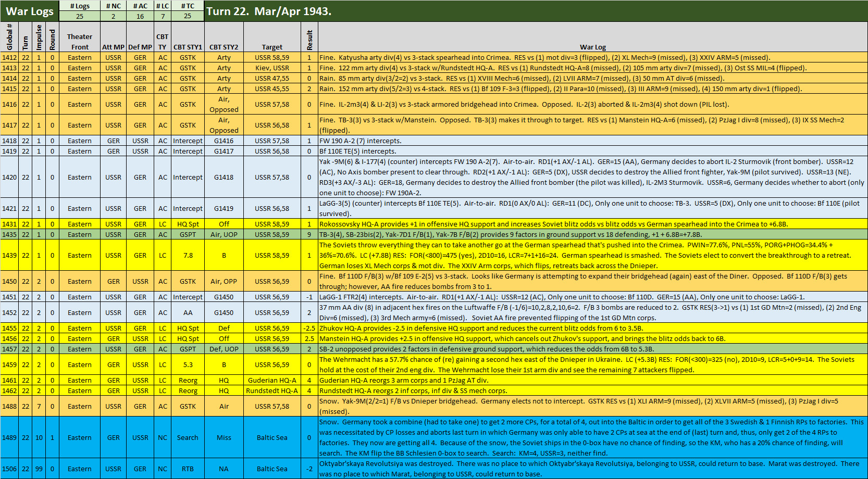868x479 pixels.
Task: Select the # AC value of 16
Action: tap(140, 16)
